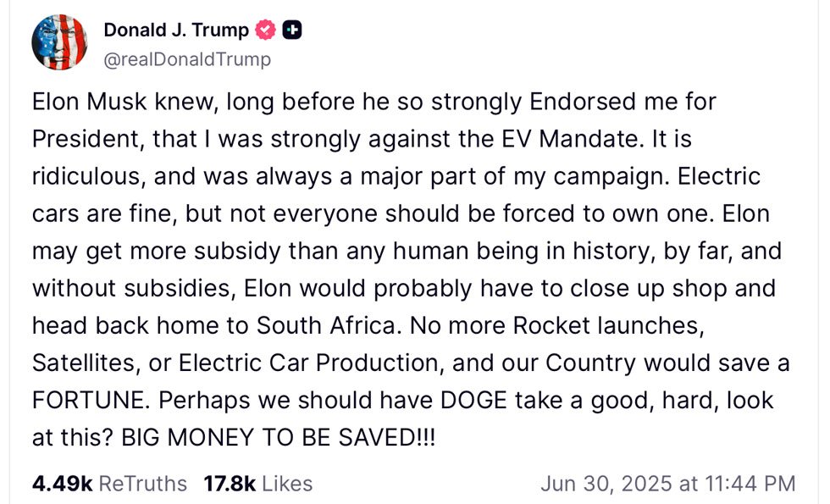Viewport: 830px width, 504px height.
Task: View the 4.49k ReTruths count
Action: (x=63, y=484)
